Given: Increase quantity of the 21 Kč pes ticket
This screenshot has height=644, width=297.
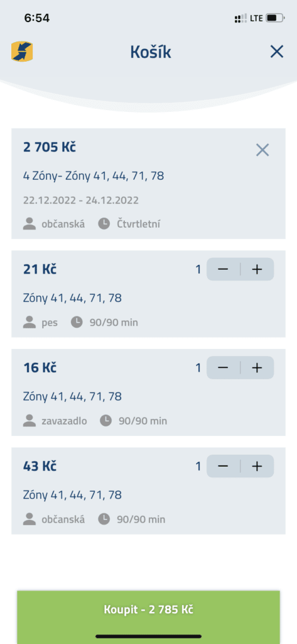Looking at the screenshot, I should [257, 269].
